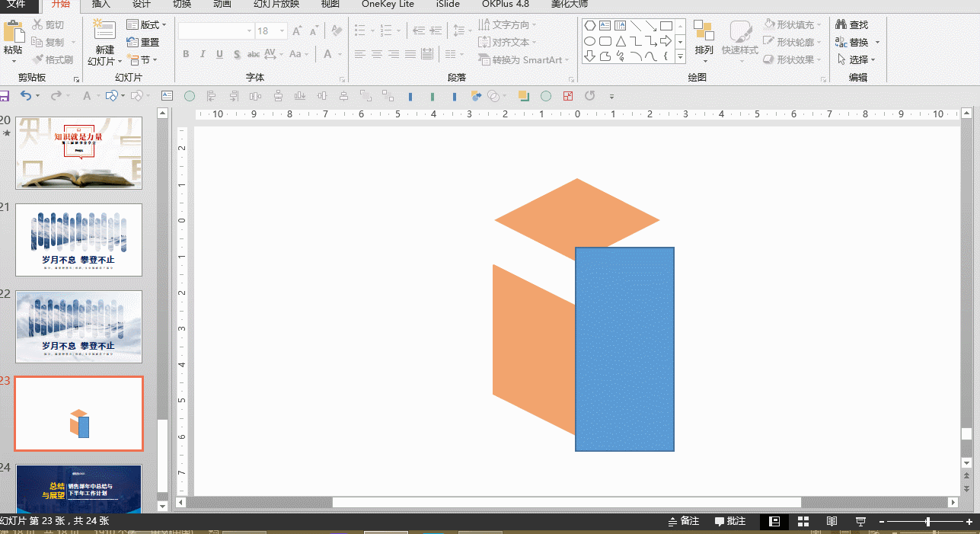Toggle Strikethrough abc formatting
Screen dimensions: 980x534
pyautogui.click(x=254, y=54)
